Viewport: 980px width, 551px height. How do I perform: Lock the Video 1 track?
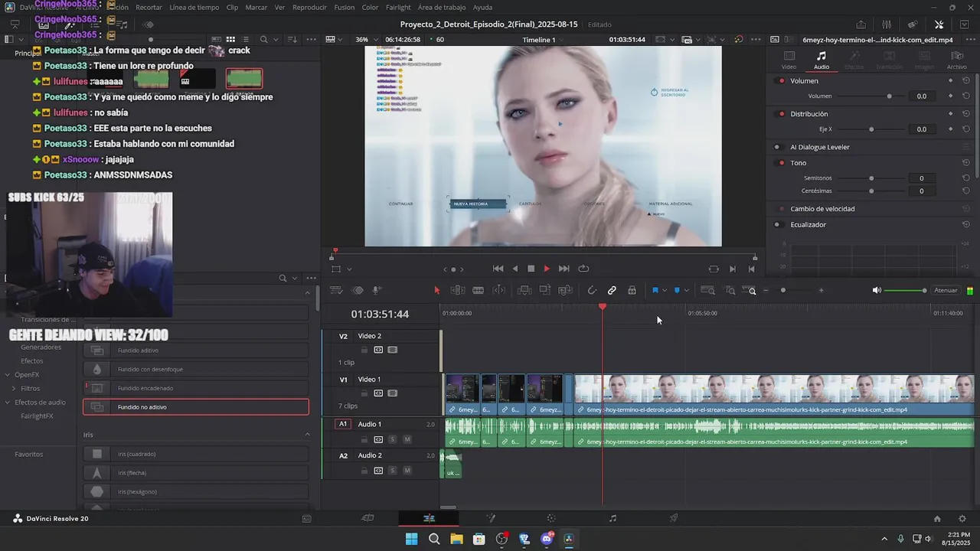coord(364,393)
